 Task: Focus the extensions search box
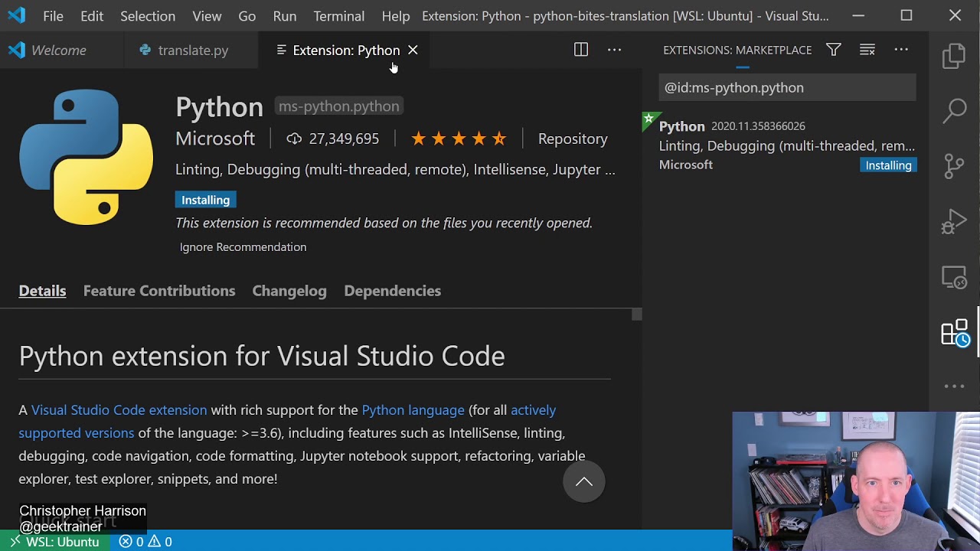coord(787,87)
